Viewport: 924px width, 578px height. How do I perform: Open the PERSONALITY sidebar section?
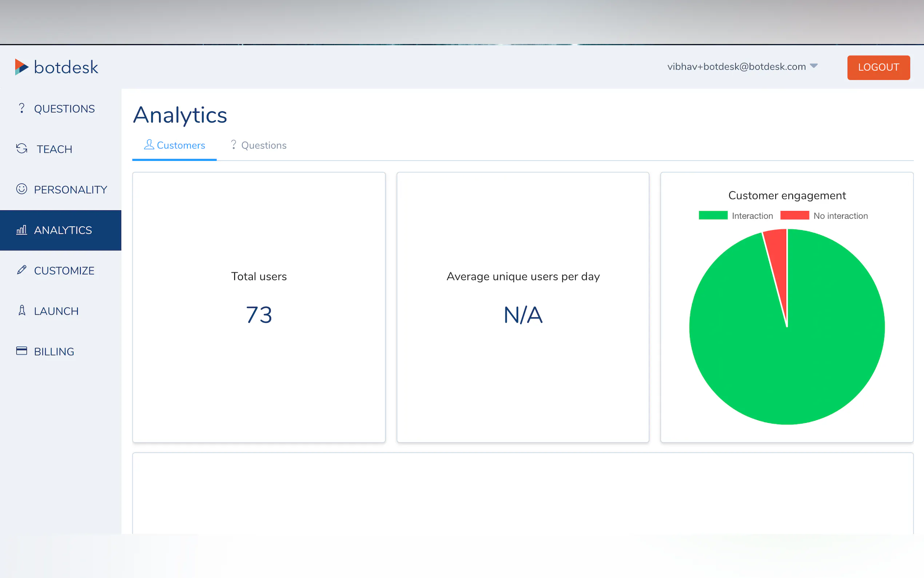pos(70,190)
